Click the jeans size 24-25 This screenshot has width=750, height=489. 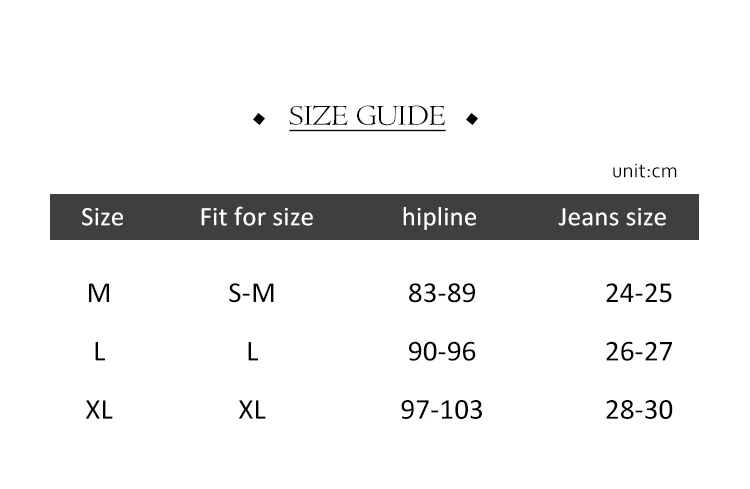639,293
